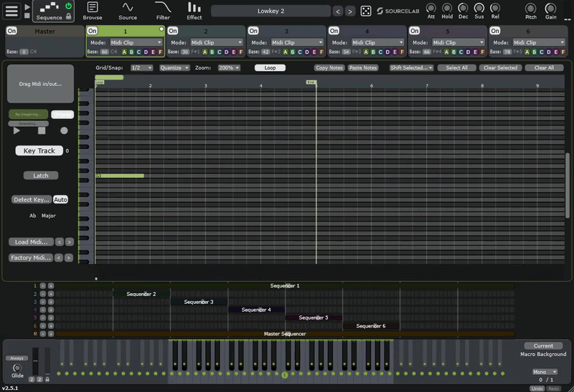Go to the previous preset
The height and width of the screenshot is (392, 574).
338,11
